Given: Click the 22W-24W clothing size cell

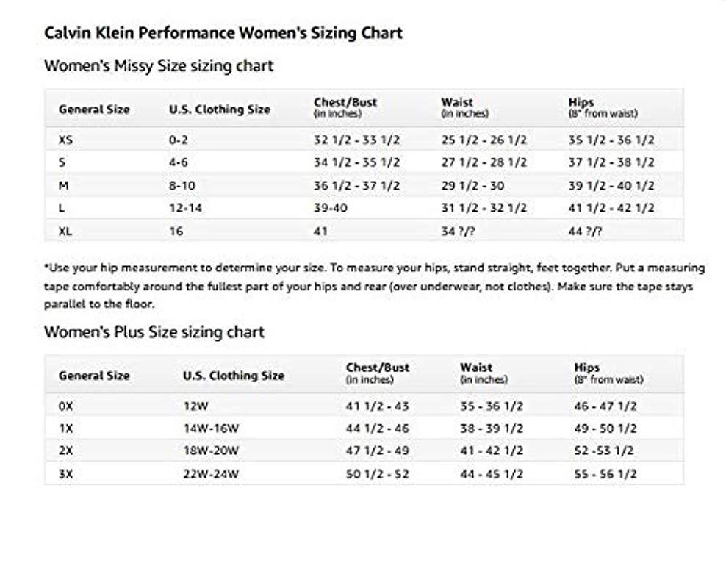Looking at the screenshot, I should (x=212, y=474).
